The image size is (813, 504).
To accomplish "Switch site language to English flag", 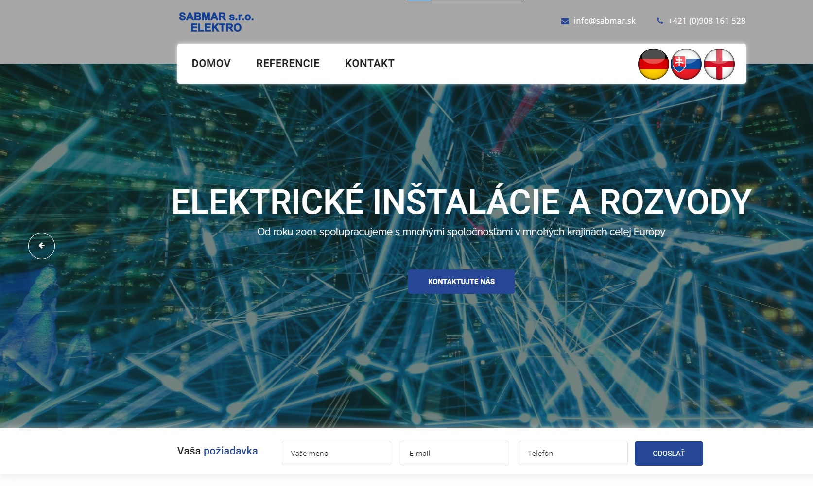I will (x=719, y=64).
